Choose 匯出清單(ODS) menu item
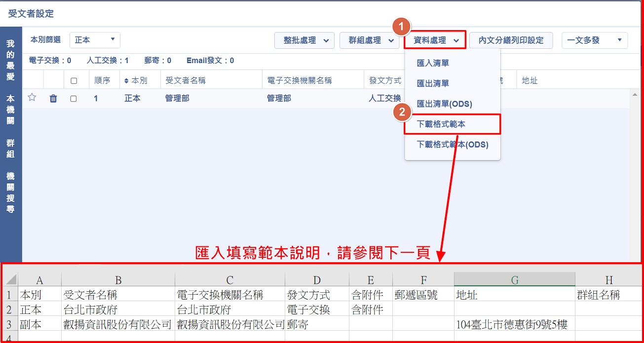The width and height of the screenshot is (644, 343). coord(444,104)
